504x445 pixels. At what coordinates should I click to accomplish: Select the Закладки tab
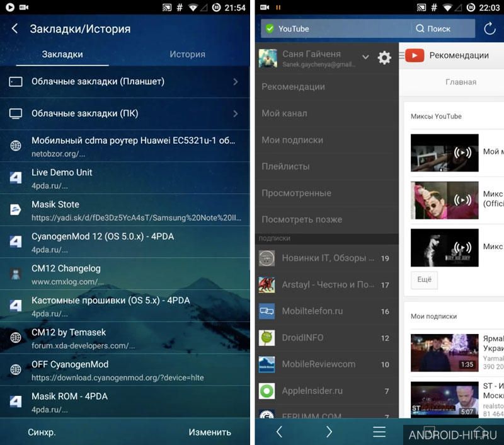62,54
